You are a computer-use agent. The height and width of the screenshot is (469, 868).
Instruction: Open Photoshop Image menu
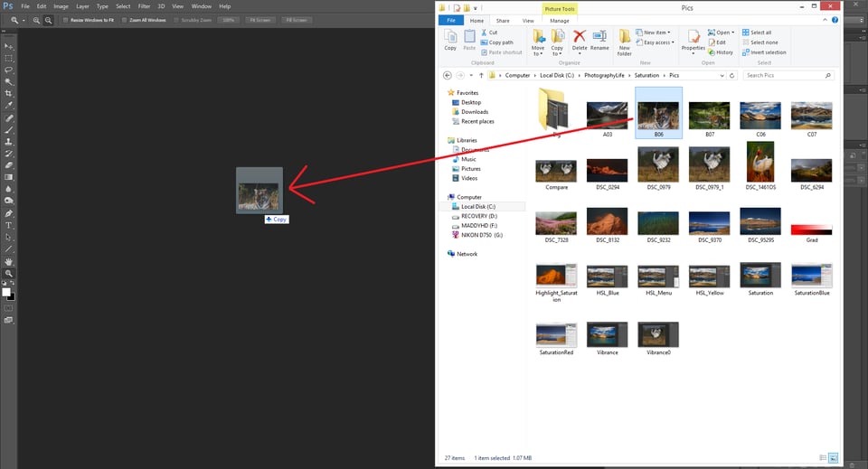(61, 6)
